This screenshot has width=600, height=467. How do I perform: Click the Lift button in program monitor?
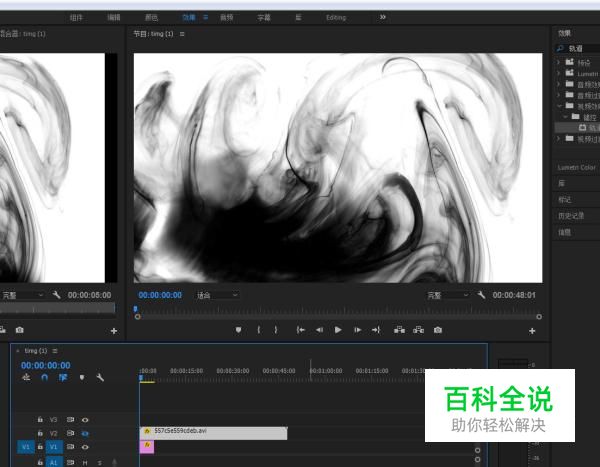399,330
